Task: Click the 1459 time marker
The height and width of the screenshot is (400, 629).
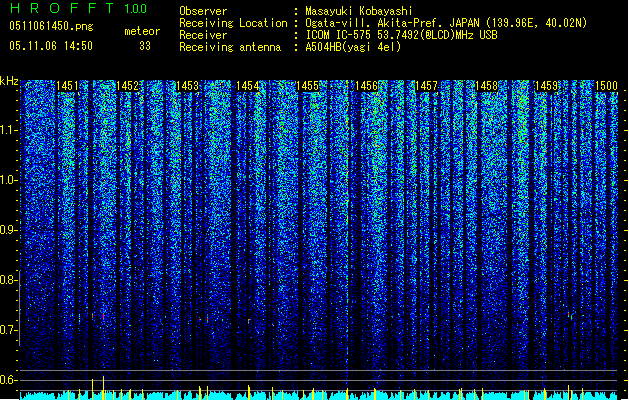Action: 546,86
